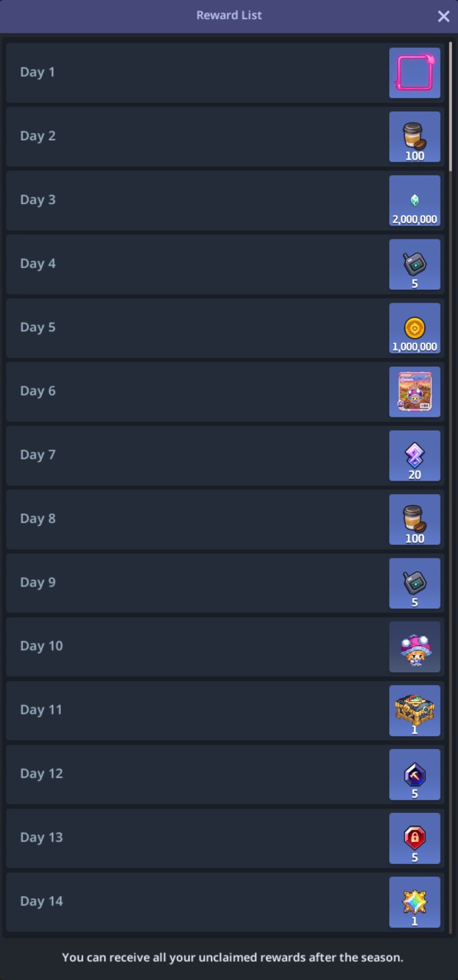Click the Day 1 pink frame reward icon
The height and width of the screenshot is (980, 458).
(x=414, y=73)
